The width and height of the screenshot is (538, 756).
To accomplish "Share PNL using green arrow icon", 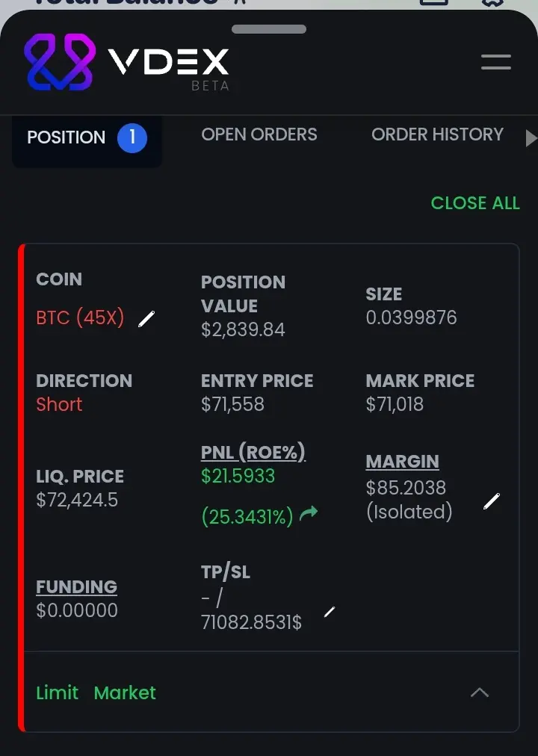I will pyautogui.click(x=309, y=513).
